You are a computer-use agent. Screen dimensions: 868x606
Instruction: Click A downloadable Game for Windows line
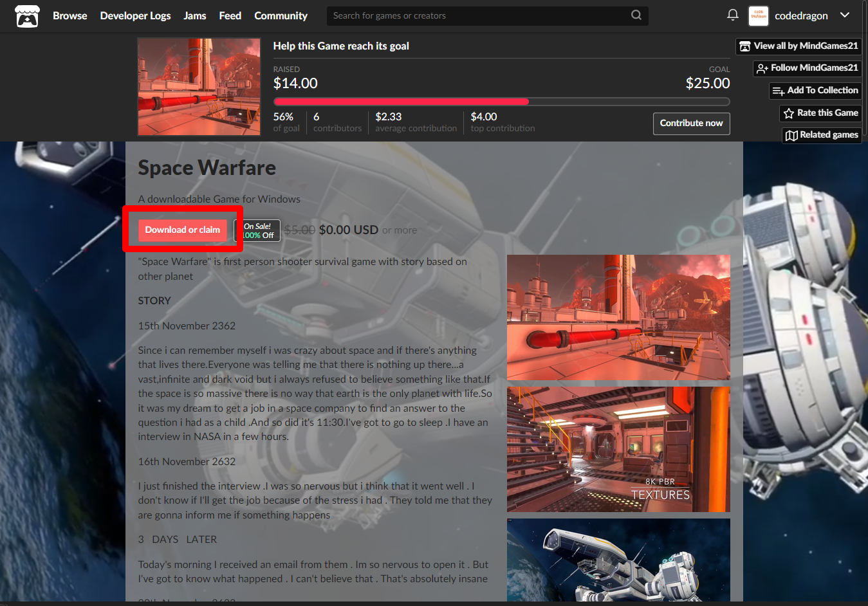[x=219, y=199]
